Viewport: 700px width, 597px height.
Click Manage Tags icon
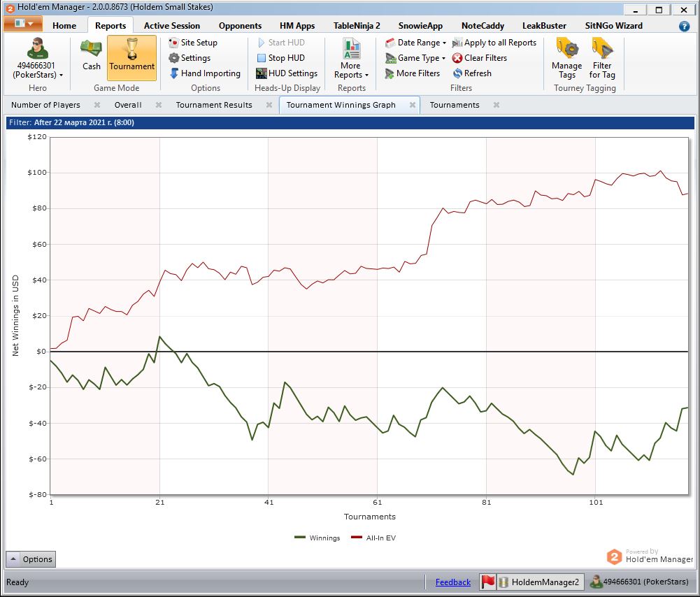[566, 50]
